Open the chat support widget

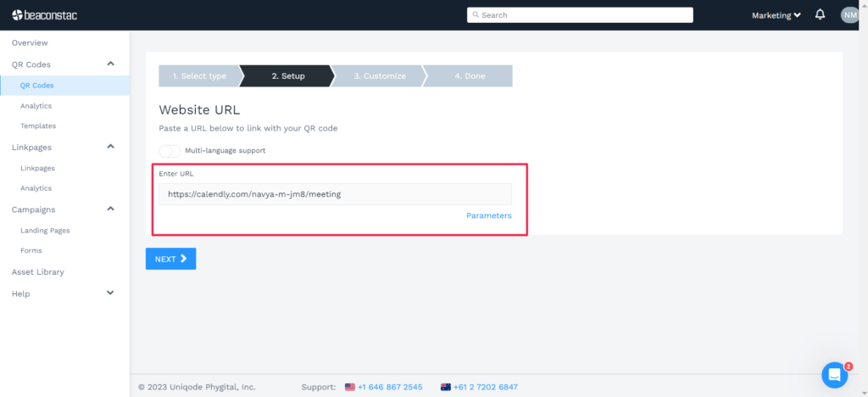(x=834, y=374)
